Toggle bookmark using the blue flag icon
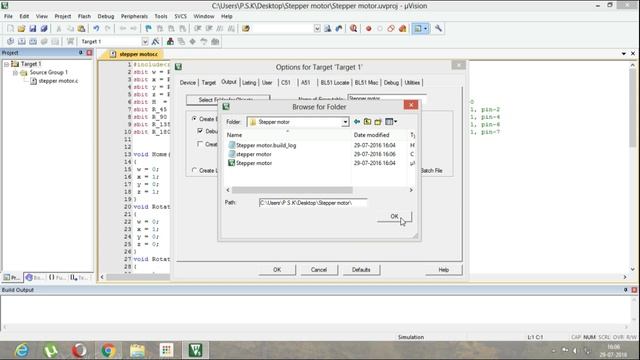 [x=148, y=29]
